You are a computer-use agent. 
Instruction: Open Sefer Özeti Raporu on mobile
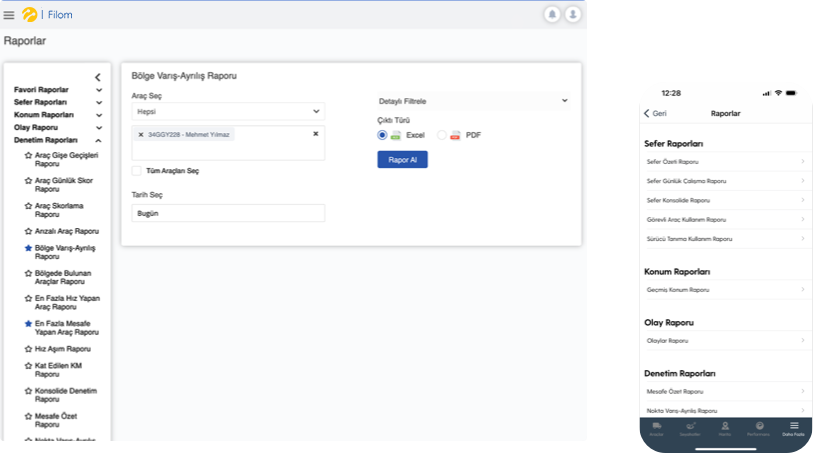[725, 161]
